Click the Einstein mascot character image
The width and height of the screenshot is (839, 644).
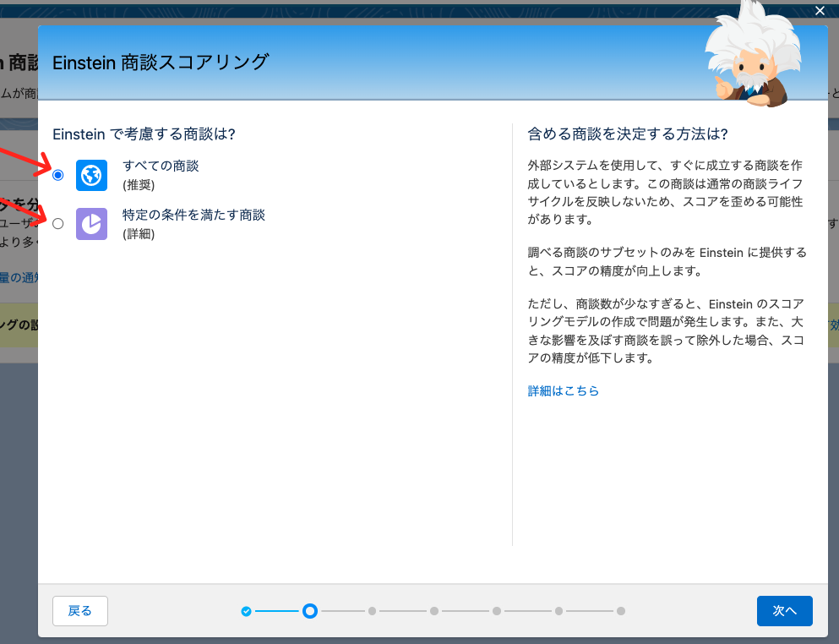[754, 53]
